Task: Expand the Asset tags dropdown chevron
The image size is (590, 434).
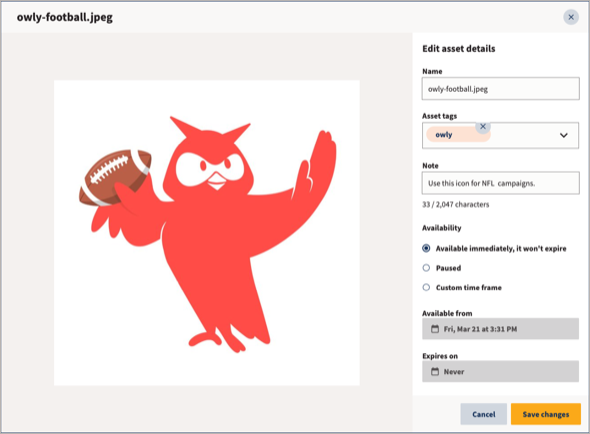Action: point(563,135)
